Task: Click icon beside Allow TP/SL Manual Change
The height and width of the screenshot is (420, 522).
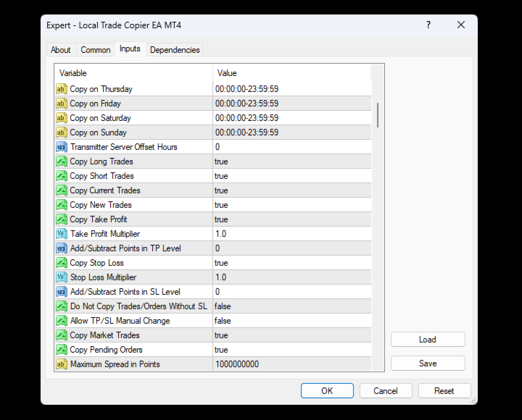Action: (x=62, y=321)
